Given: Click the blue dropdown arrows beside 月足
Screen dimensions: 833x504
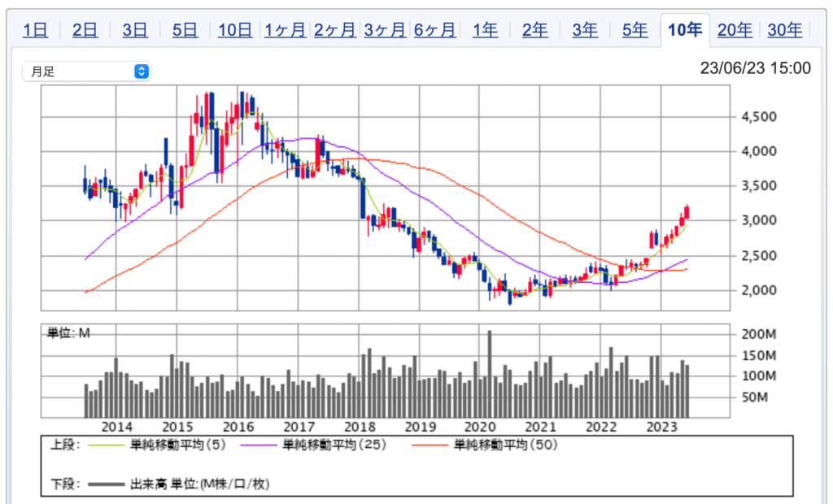Looking at the screenshot, I should point(142,72).
